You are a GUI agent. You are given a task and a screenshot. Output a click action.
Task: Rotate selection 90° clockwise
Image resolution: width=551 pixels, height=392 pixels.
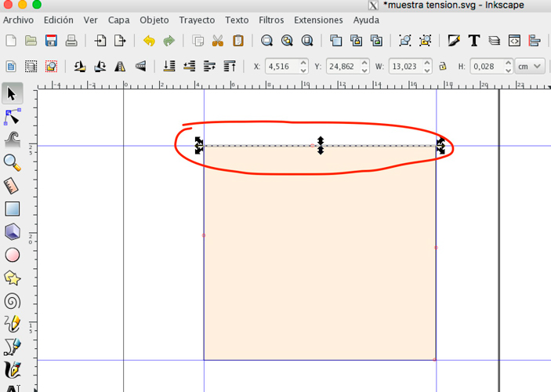pyautogui.click(x=100, y=66)
